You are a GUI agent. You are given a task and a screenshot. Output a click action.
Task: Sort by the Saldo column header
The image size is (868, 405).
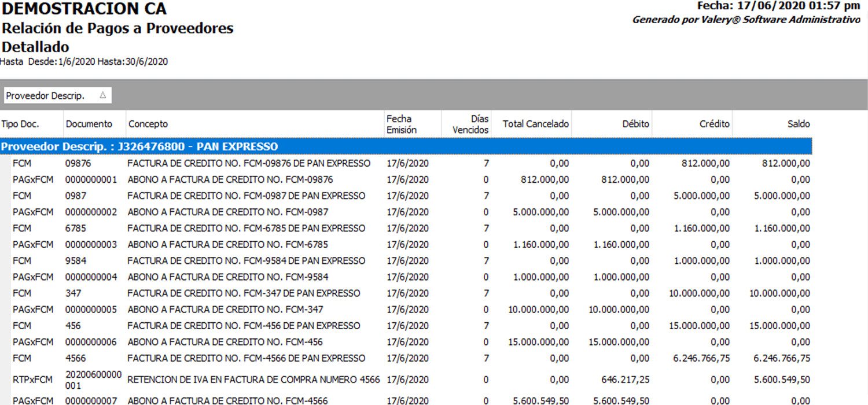point(799,124)
